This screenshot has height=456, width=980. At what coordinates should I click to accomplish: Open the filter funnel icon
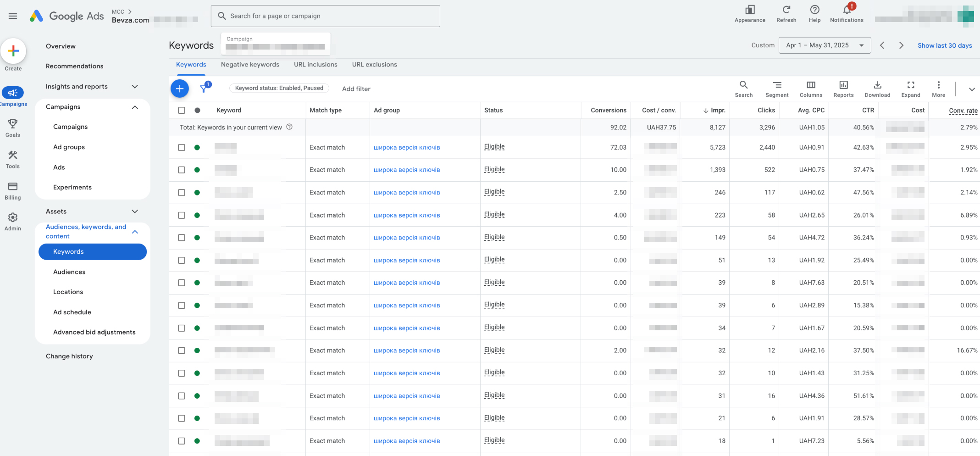coord(204,89)
